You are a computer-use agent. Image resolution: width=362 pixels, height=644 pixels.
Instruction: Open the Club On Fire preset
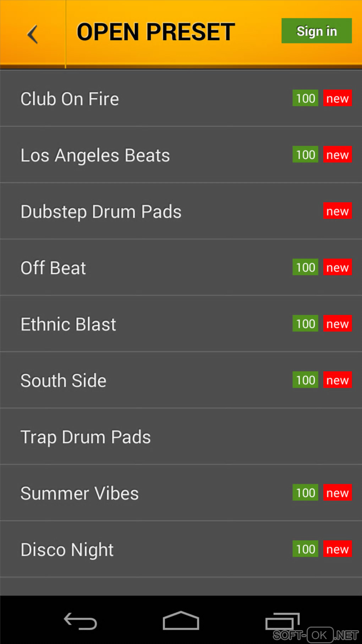(70, 99)
